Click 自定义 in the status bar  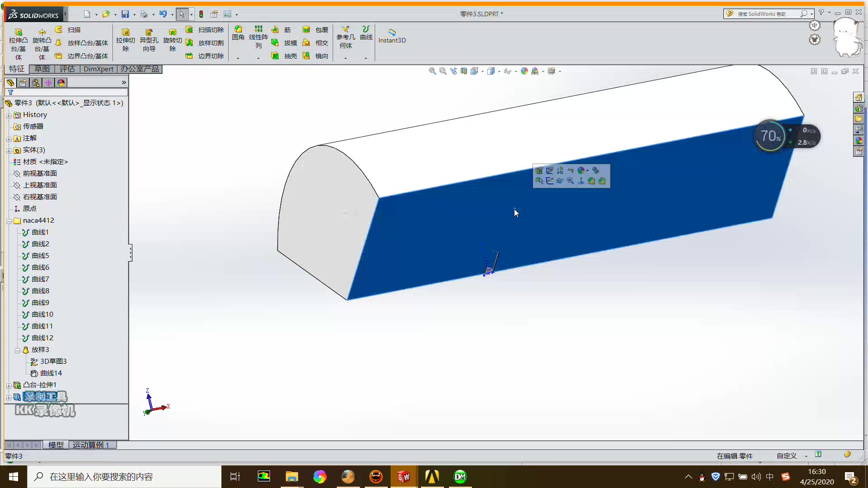click(x=787, y=455)
